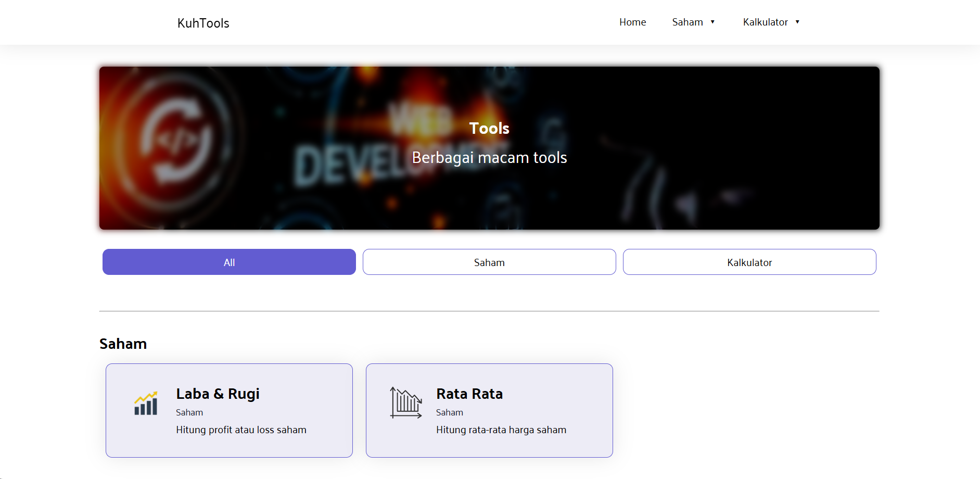Click the Tools banner heading
The image size is (980, 479).
click(489, 128)
